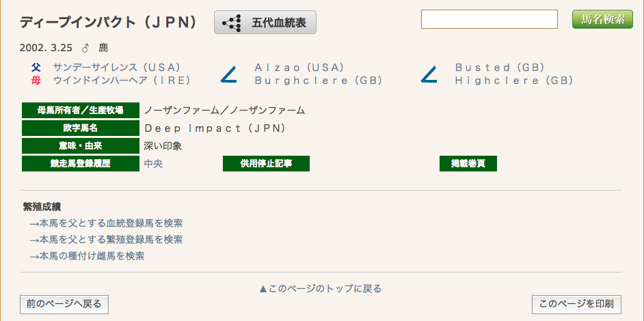Click the 中央 registration history link
This screenshot has width=644, height=321.
point(153,164)
